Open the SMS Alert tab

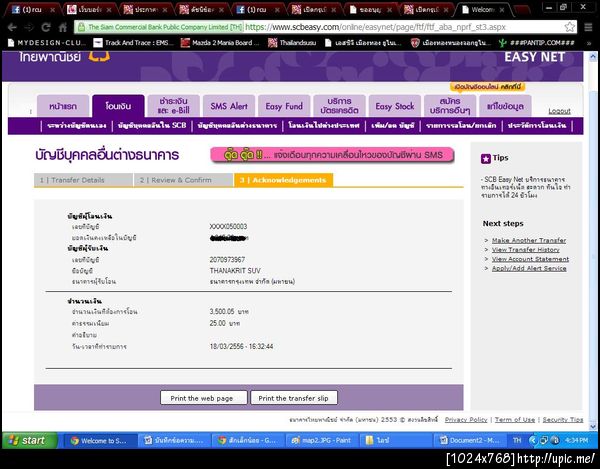(x=229, y=106)
